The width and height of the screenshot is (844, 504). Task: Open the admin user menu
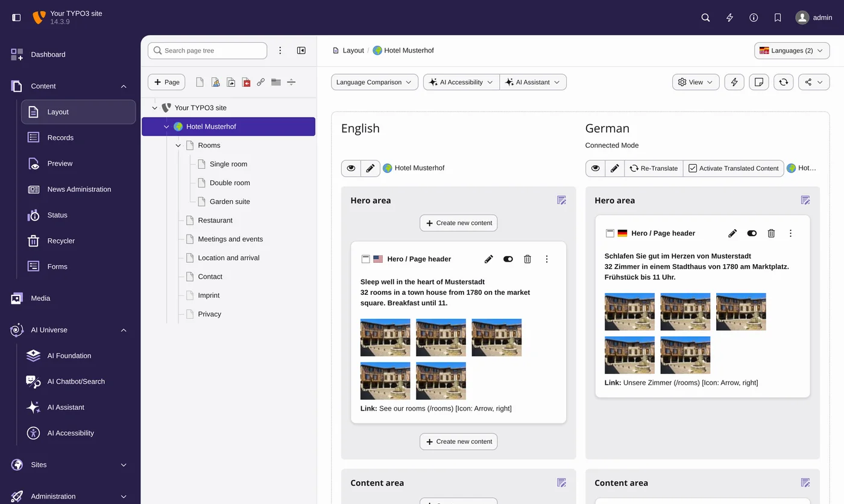[814, 17]
